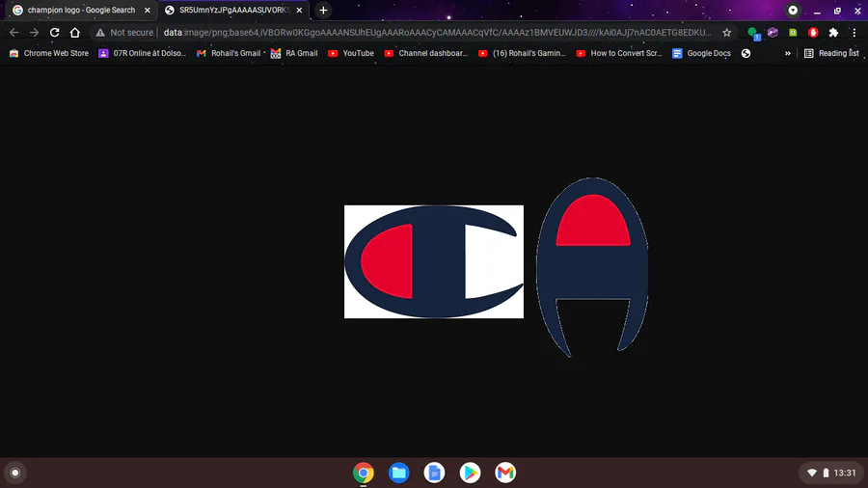This screenshot has height=488, width=868.
Task: Show more bookmarks with the chevron
Action: click(788, 54)
